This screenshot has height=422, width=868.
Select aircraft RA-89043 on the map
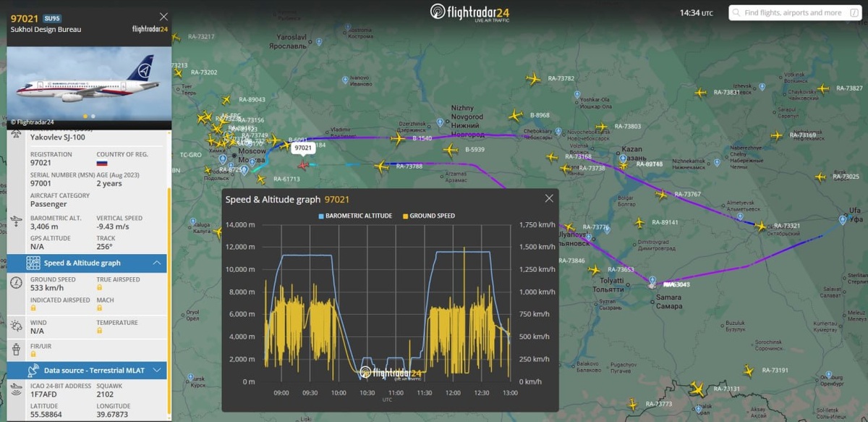point(226,100)
